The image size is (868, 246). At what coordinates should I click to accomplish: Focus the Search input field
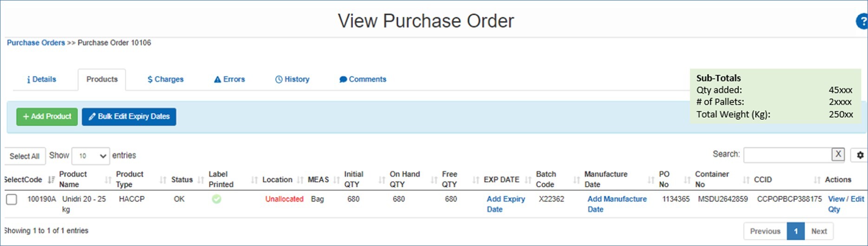click(x=787, y=155)
